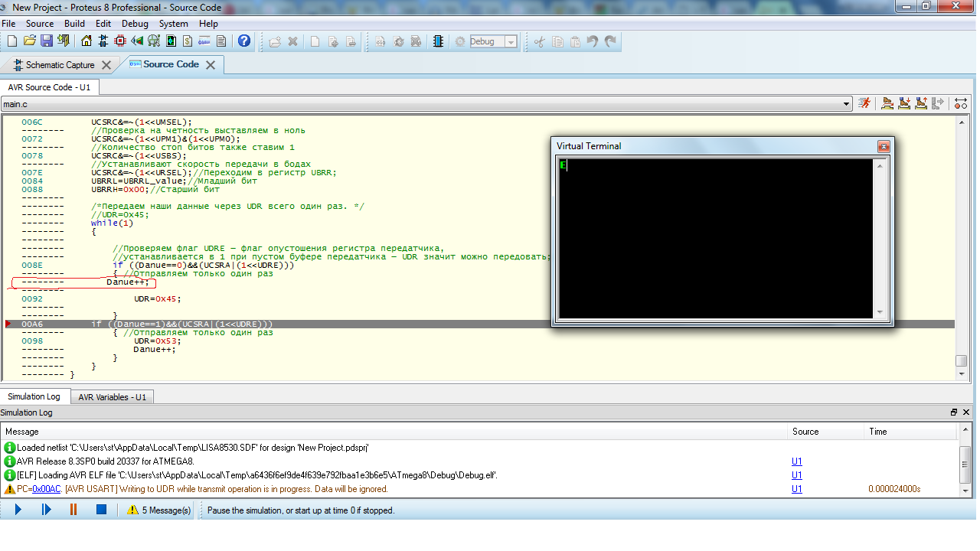Open the blue Help question mark icon
980x551 pixels.
244,41
